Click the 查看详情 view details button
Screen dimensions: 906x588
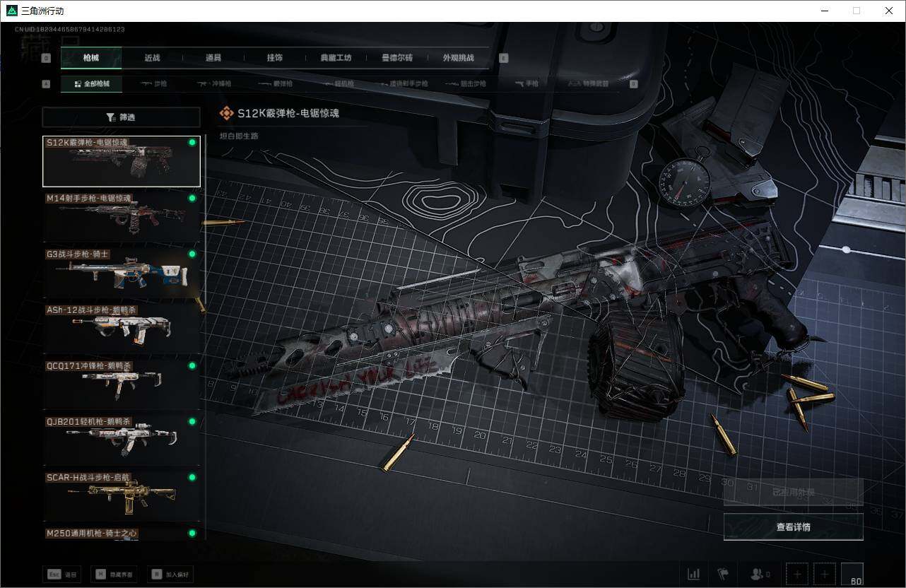794,527
